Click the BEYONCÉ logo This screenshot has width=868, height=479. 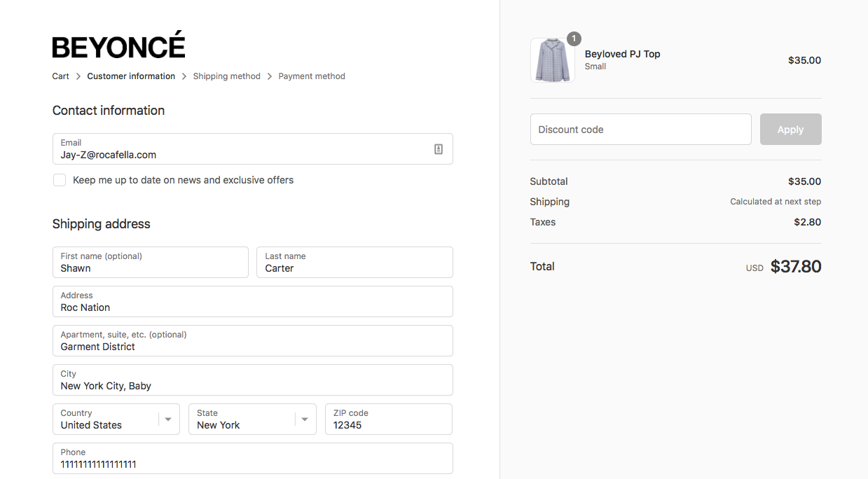pos(118,46)
